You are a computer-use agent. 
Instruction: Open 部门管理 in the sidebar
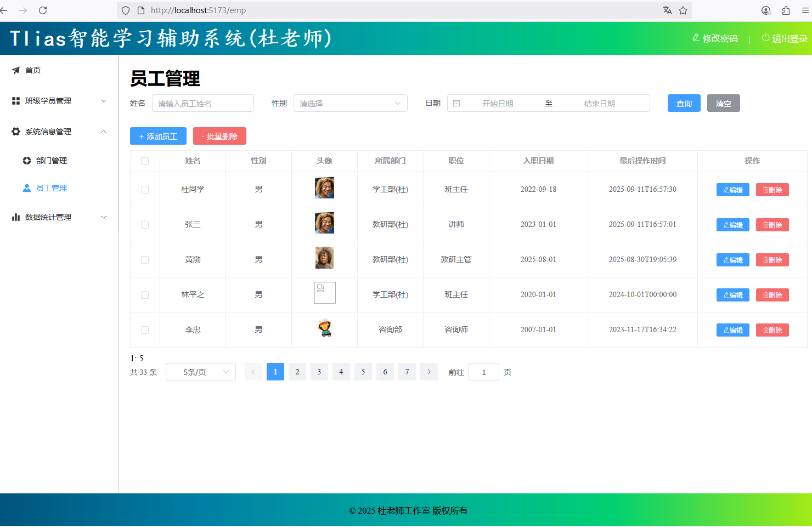[51, 161]
